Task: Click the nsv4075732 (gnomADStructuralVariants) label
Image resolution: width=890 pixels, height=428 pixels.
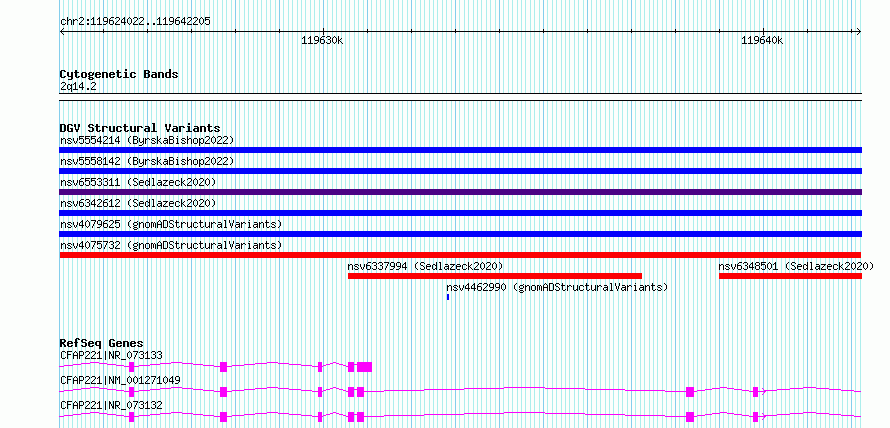Action: (171, 245)
